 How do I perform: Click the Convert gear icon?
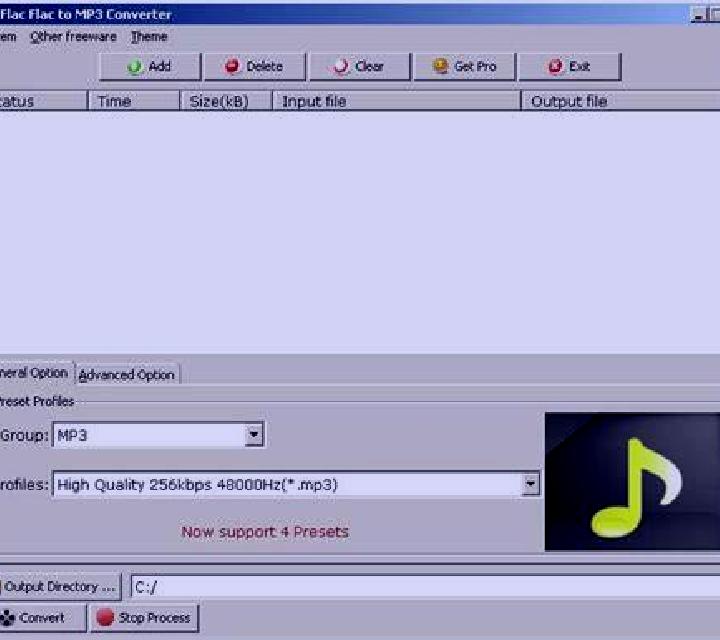(x=7, y=618)
